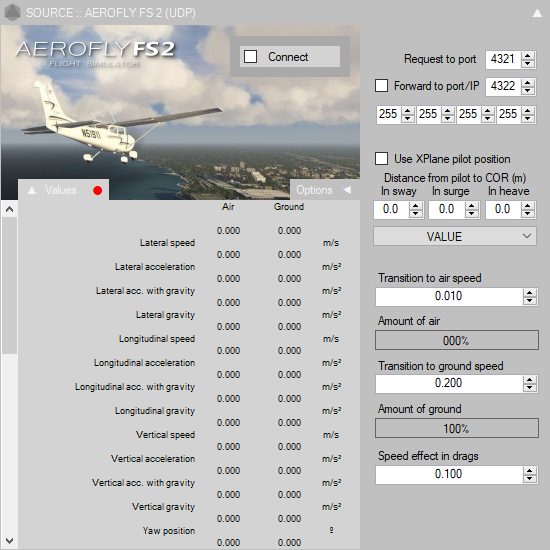Screen dimensions: 550x550
Task: Open the Values tab
Action: tap(63, 190)
